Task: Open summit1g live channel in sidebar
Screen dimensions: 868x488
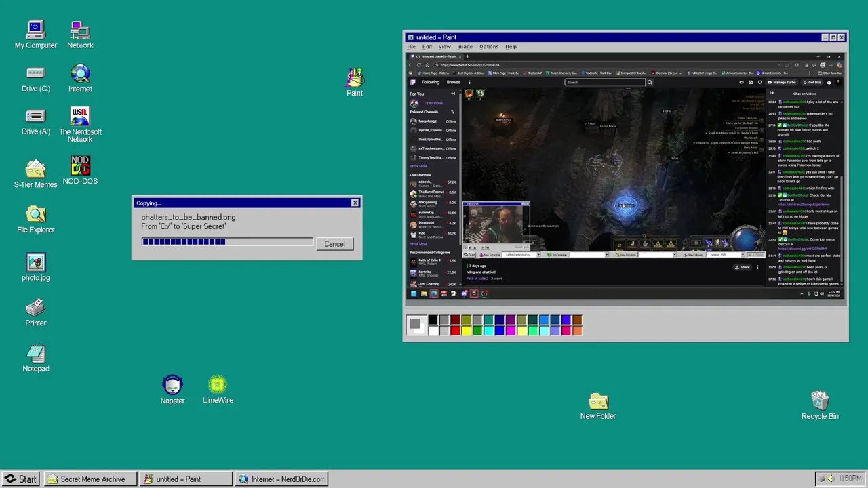Action: 433,215
